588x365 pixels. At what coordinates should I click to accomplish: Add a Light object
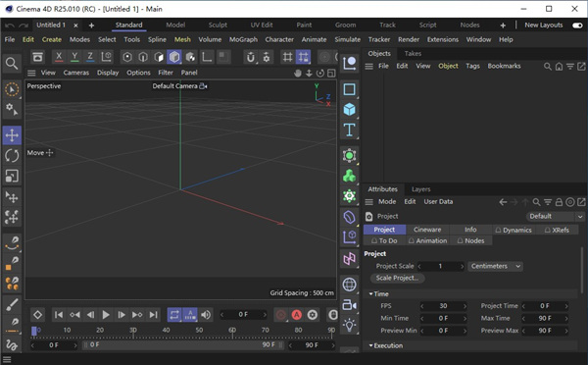pyautogui.click(x=349, y=325)
